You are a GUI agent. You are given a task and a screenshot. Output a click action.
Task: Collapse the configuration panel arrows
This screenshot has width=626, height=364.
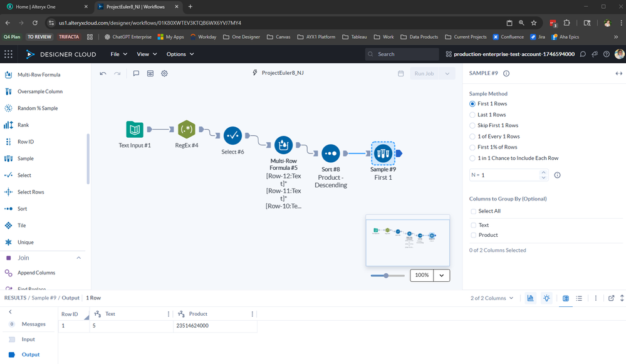click(619, 73)
